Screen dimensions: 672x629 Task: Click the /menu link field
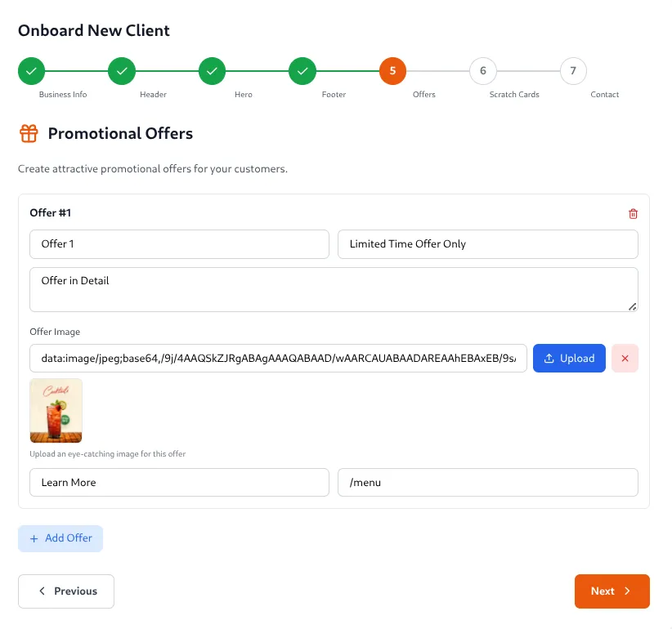[487, 483]
